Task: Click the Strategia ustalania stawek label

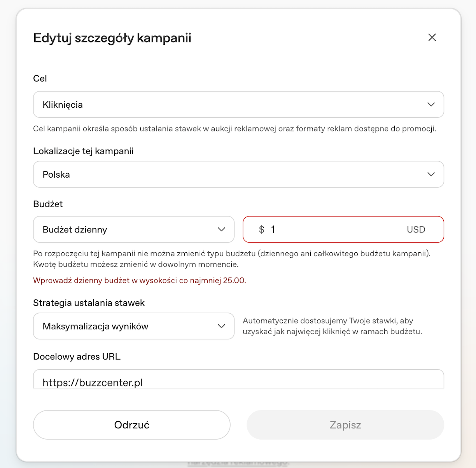Action: pyautogui.click(x=89, y=303)
